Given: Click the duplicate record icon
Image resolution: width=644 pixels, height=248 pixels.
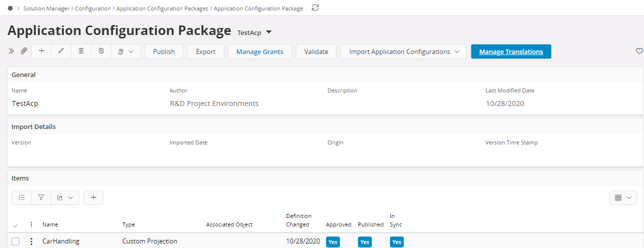Looking at the screenshot, I should [x=101, y=51].
